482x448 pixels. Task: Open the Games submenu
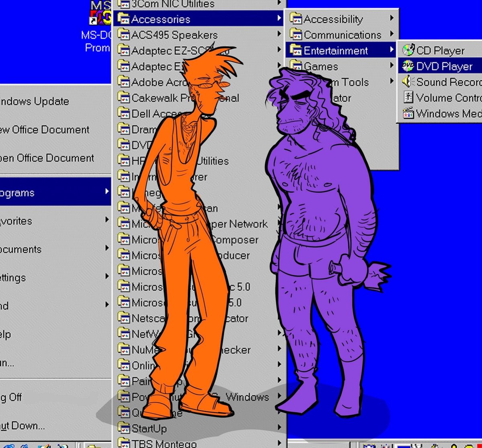(x=341, y=66)
